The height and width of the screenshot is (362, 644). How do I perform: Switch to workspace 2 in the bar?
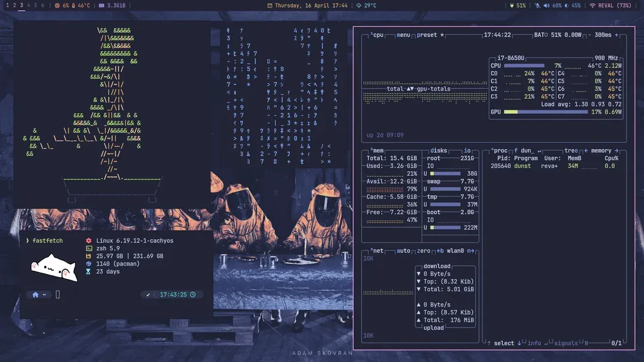14,5
